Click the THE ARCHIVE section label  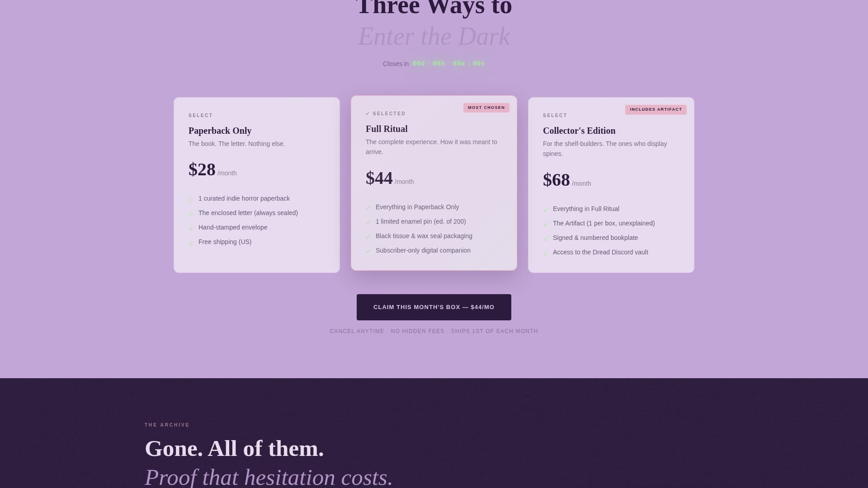coord(166,425)
